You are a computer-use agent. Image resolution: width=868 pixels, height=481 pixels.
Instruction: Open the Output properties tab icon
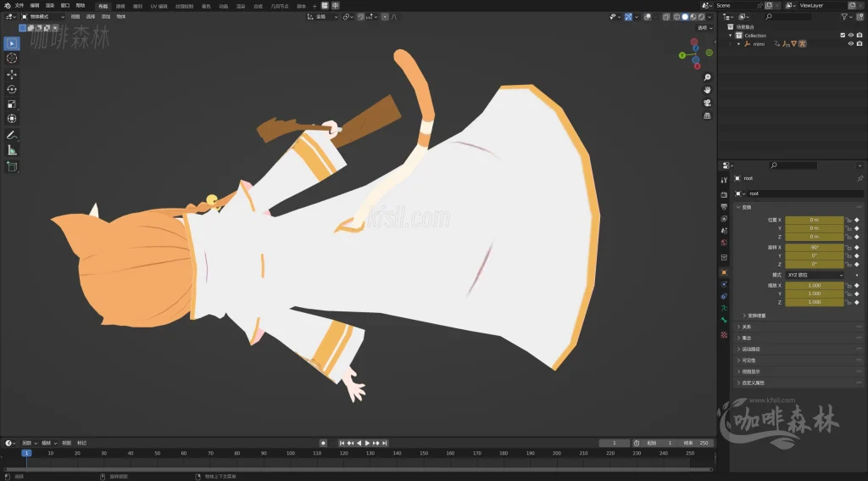[x=724, y=207]
